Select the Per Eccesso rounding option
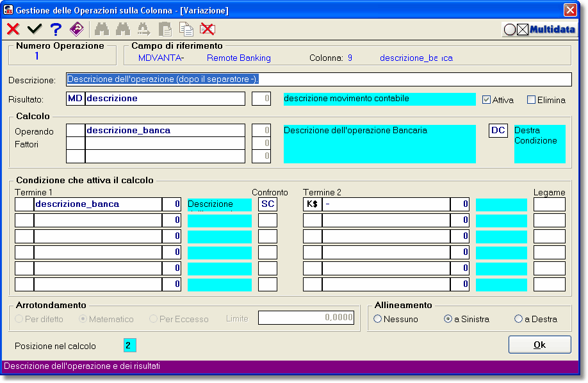This screenshot has width=588, height=383. [153, 319]
